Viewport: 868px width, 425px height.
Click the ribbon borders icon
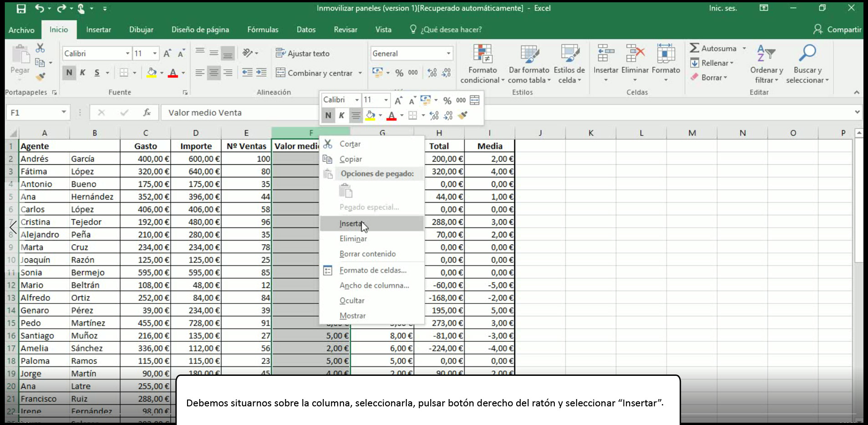click(x=124, y=73)
